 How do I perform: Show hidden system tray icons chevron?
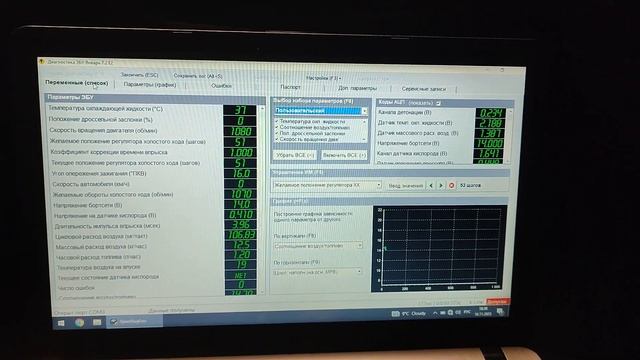pyautogui.click(x=435, y=313)
